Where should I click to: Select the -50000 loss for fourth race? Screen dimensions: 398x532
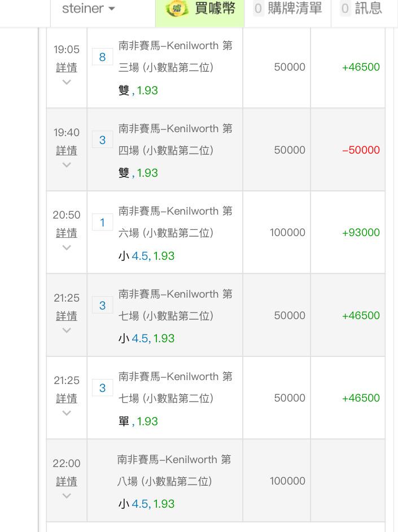pos(361,150)
